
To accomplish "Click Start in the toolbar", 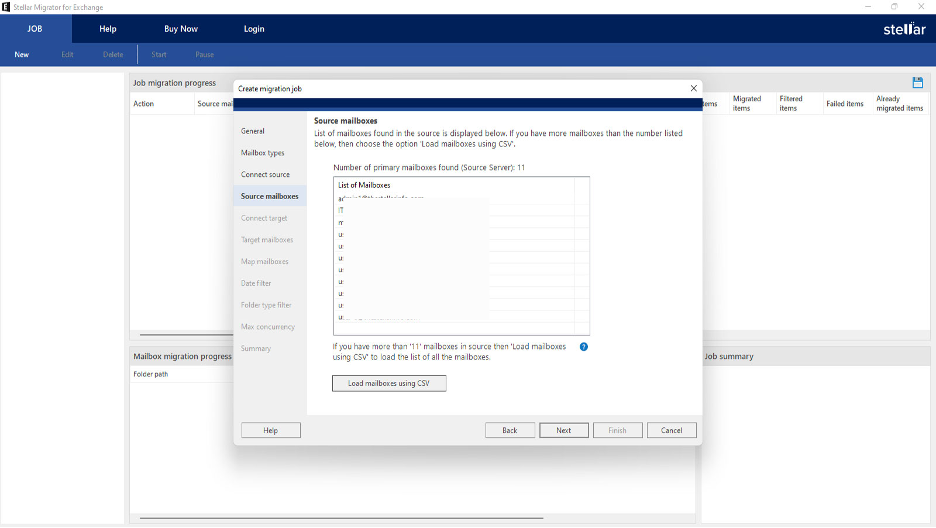I will click(159, 54).
